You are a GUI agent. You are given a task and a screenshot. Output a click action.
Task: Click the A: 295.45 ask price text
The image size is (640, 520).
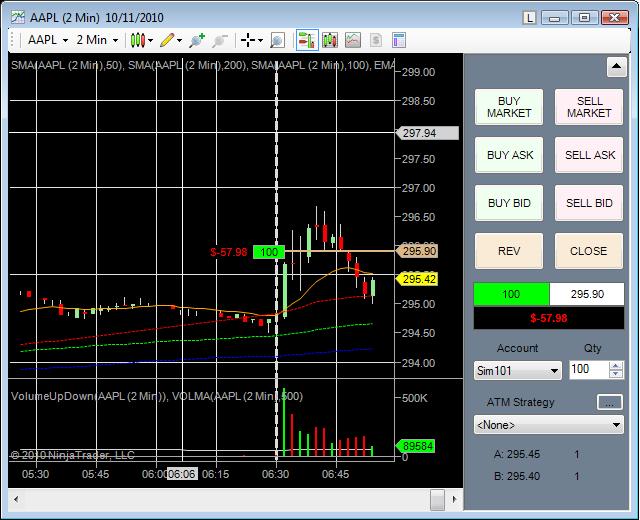pos(517,454)
